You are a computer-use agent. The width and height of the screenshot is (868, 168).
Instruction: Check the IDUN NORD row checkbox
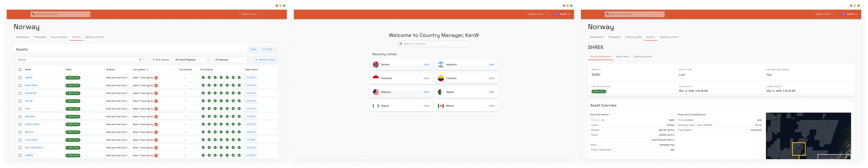pos(20,85)
